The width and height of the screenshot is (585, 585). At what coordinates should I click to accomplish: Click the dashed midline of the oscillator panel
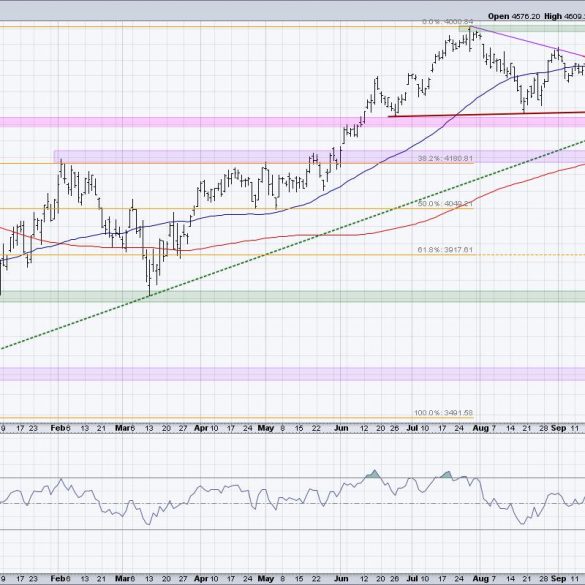point(292,504)
